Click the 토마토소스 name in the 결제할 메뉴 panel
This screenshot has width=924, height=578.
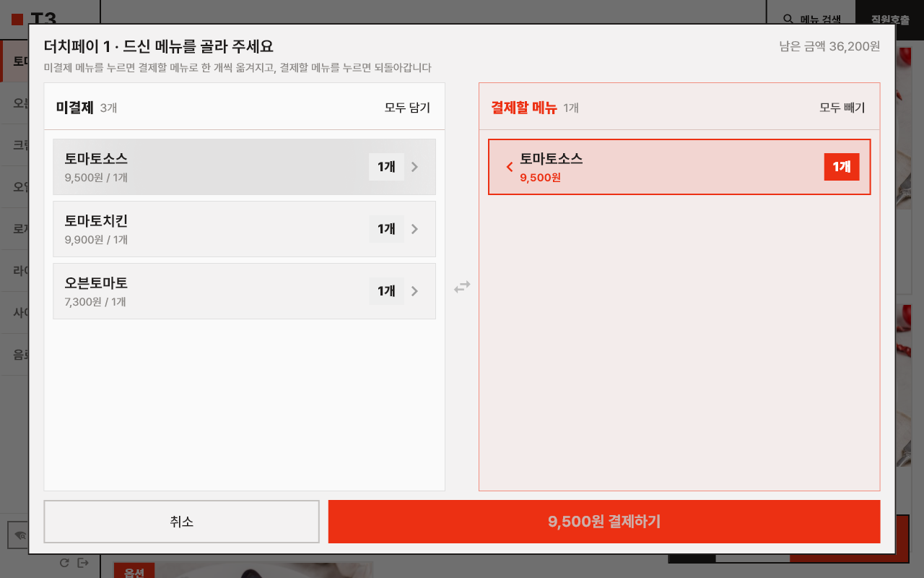552,159
